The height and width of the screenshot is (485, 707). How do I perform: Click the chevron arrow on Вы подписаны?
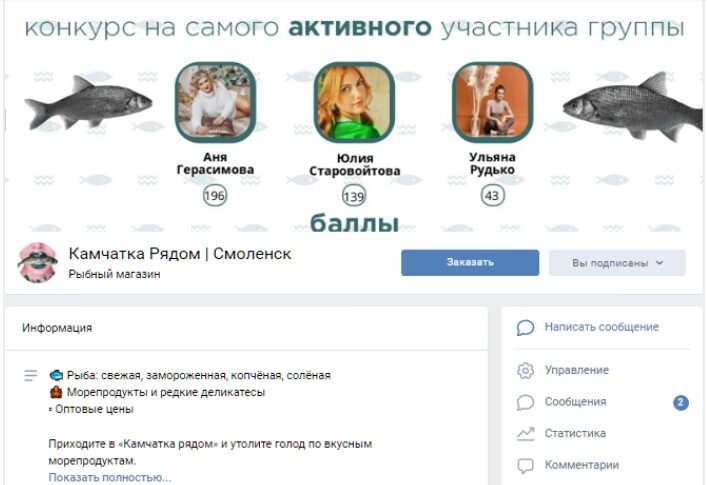[660, 263]
